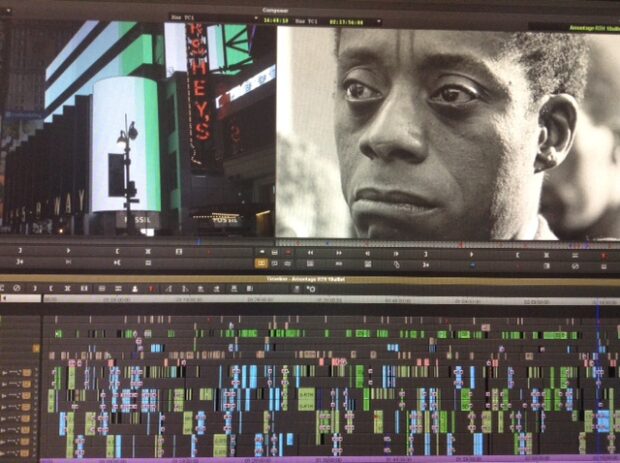Viewport: 620px width, 463px height.
Task: Toggle orange button on fourth audio track
Action: (26, 407)
